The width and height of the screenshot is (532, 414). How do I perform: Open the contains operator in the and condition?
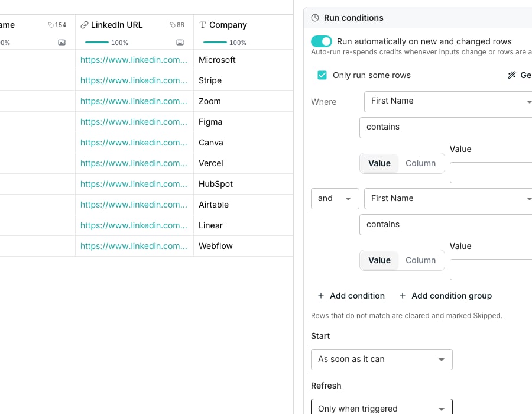coord(446,225)
